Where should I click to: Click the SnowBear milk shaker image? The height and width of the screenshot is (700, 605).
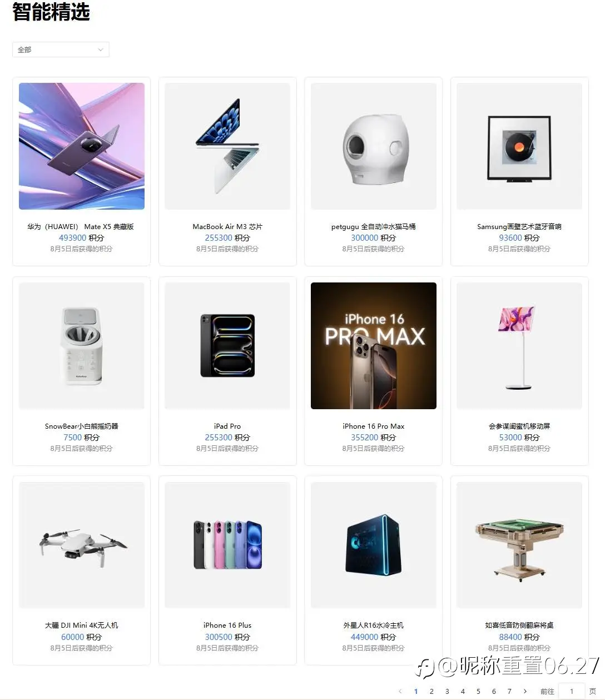pyautogui.click(x=82, y=346)
